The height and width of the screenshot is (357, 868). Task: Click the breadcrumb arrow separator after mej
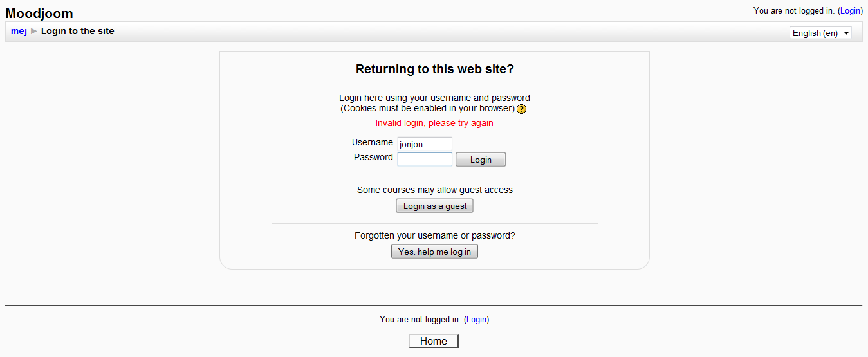34,31
